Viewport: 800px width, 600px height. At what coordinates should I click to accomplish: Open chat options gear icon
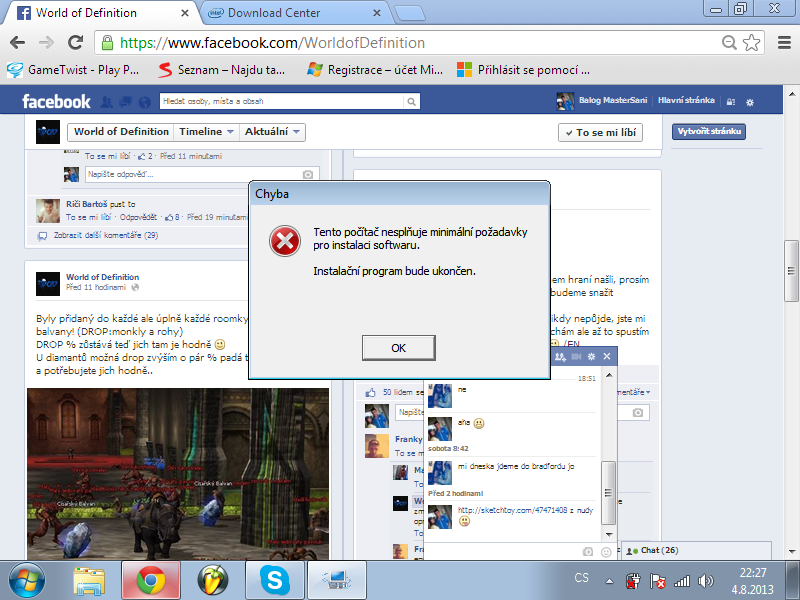(591, 357)
